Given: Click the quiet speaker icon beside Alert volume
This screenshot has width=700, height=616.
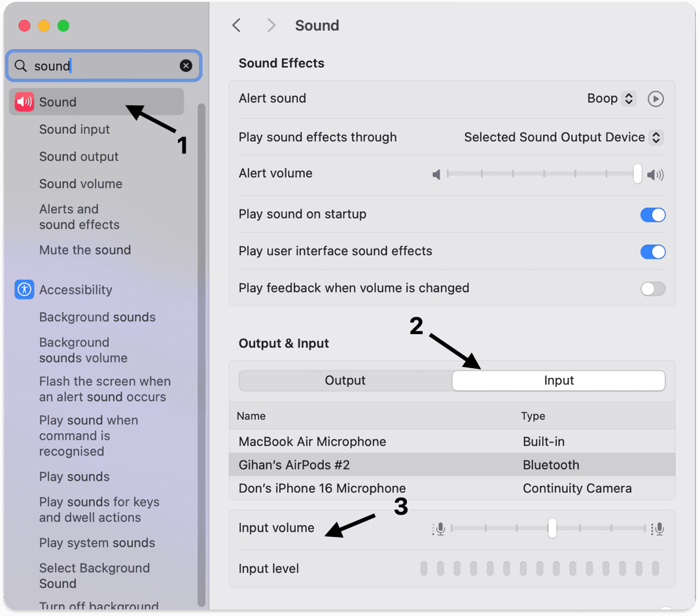Looking at the screenshot, I should pos(436,175).
